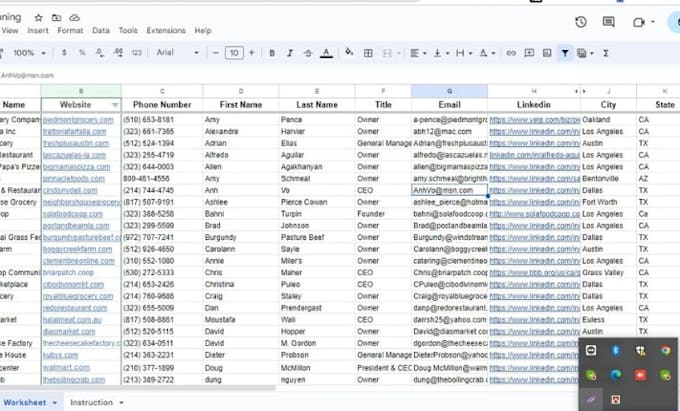Open version history clock icon
This screenshot has width=680, height=411.
581,21
